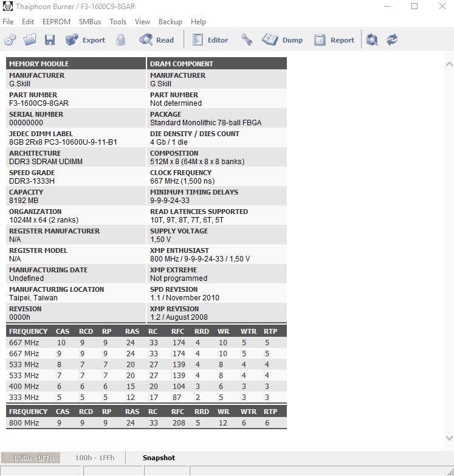This screenshot has width=454, height=476.
Task: Click XMP Enthusiast 800 MHz / 9-9-9-24-33 value
Action: pyautogui.click(x=200, y=258)
